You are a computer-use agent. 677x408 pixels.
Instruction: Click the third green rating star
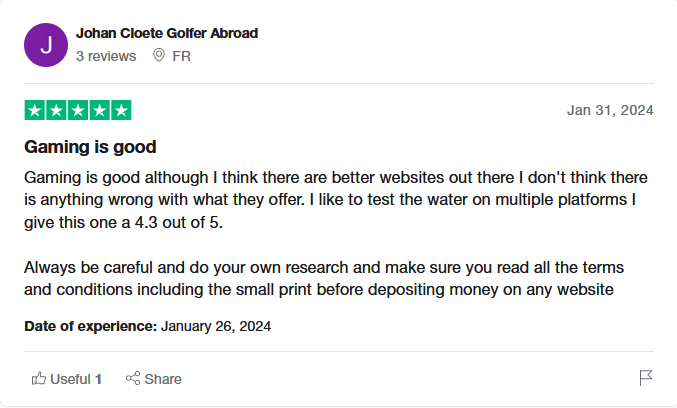(78, 110)
